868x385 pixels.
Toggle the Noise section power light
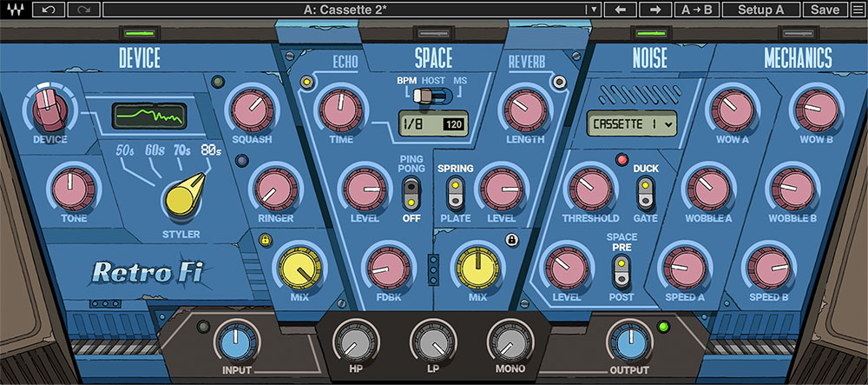pos(650,33)
